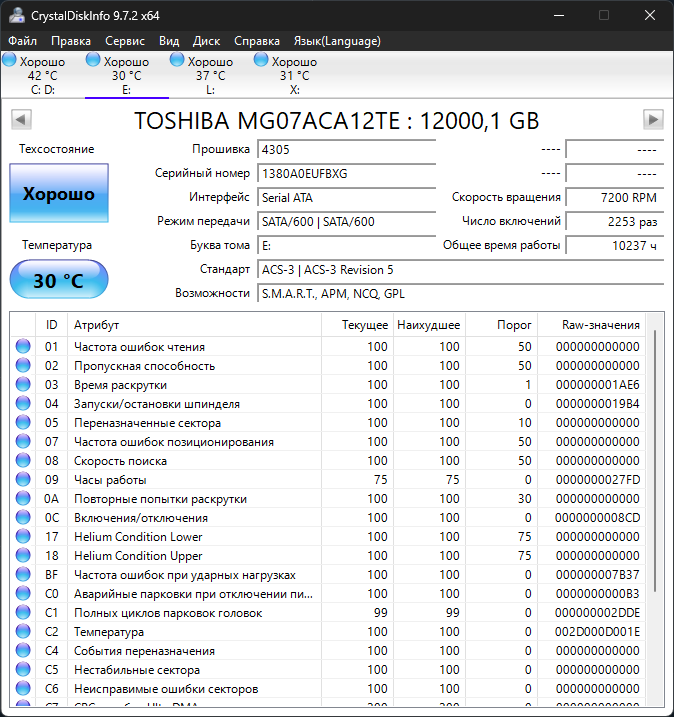
Task: Click the Прошивка field showing 4305
Action: [x=347, y=150]
